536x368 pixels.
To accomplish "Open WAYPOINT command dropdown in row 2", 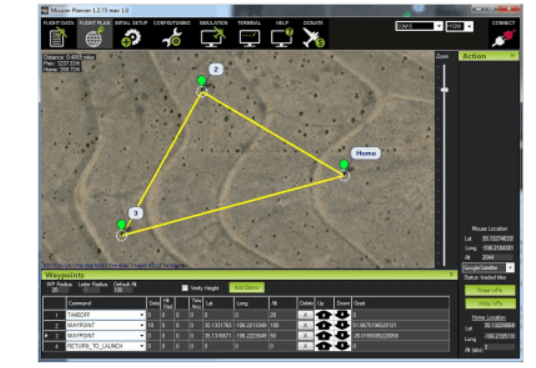I will [x=142, y=325].
